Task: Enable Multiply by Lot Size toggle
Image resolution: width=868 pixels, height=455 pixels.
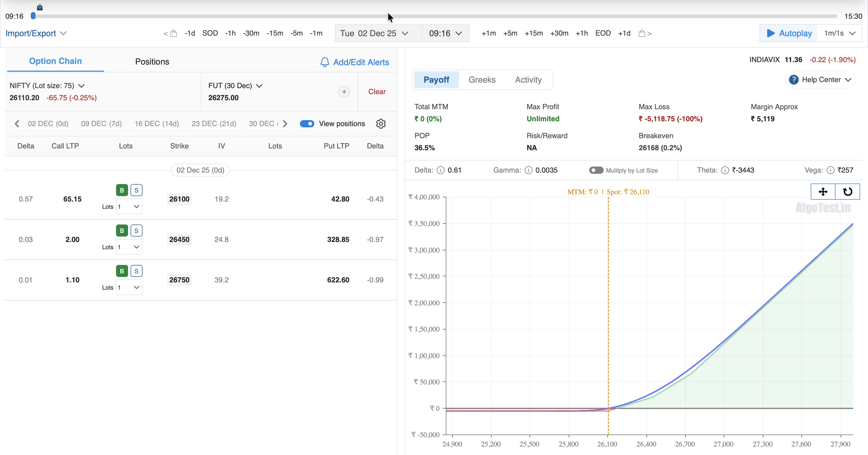Action: pyautogui.click(x=596, y=170)
